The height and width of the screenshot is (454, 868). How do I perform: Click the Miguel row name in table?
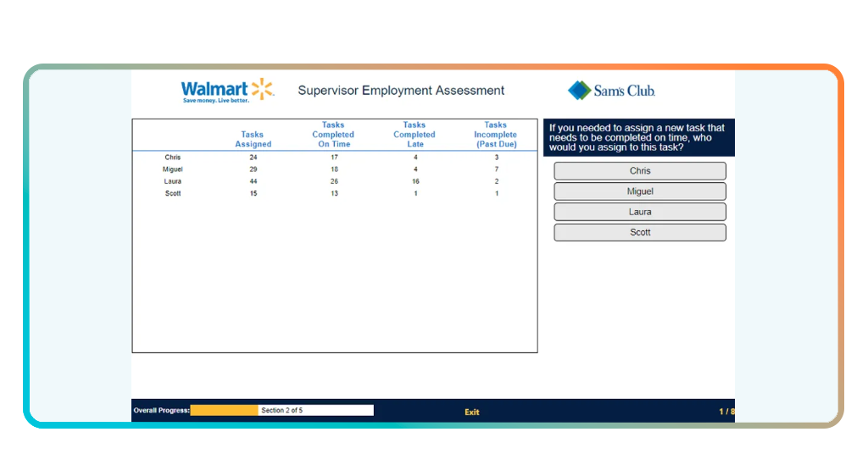tap(173, 169)
